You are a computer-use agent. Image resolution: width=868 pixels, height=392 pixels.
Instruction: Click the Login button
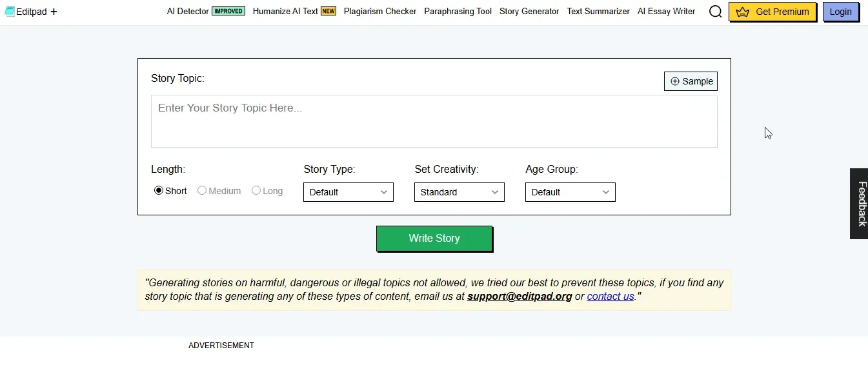(841, 12)
